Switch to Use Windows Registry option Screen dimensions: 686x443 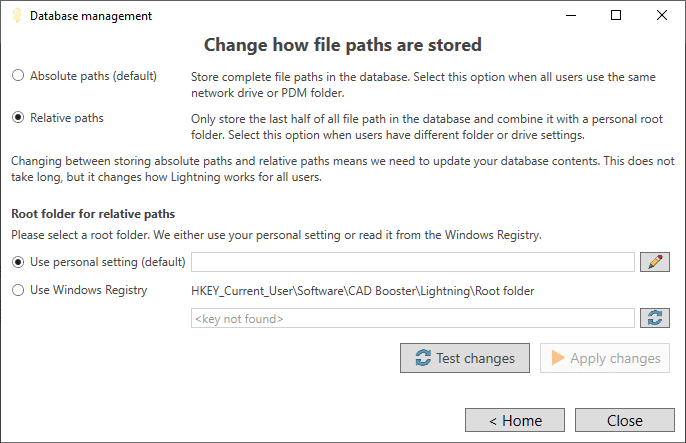[18, 290]
